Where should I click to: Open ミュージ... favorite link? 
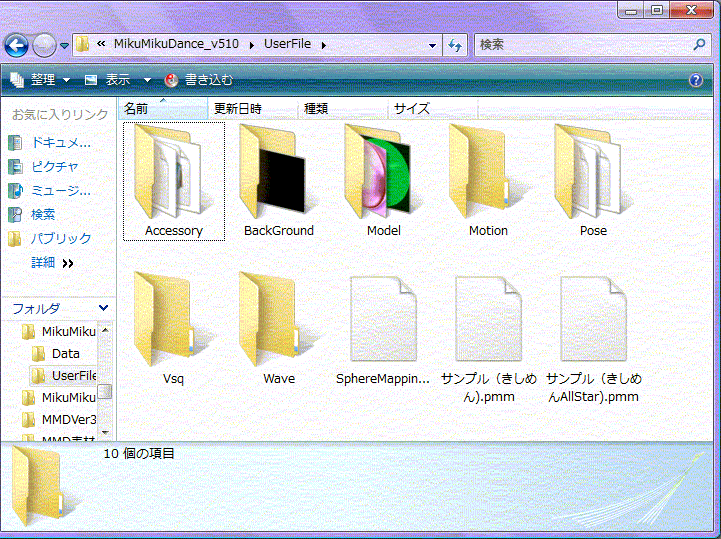point(50,190)
